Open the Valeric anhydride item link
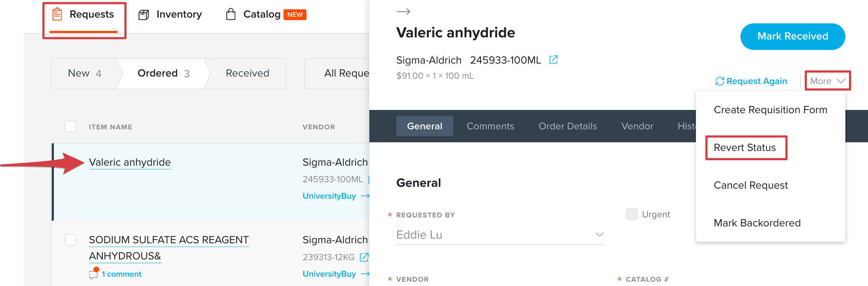Image resolution: width=868 pixels, height=286 pixels. point(130,162)
